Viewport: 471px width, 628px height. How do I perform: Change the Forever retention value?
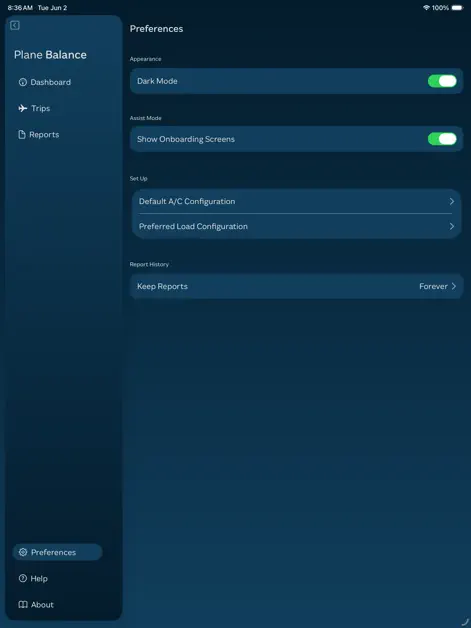click(433, 286)
